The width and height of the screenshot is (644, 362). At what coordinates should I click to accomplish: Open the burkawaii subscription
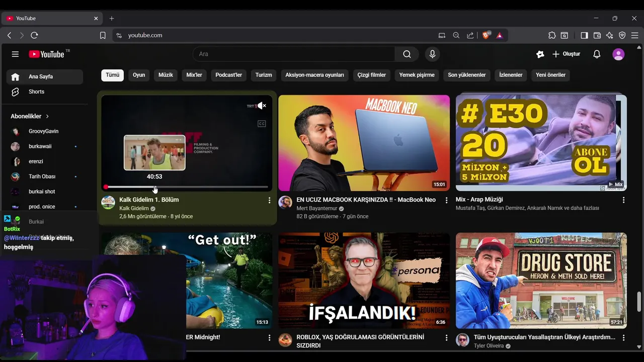45,146
